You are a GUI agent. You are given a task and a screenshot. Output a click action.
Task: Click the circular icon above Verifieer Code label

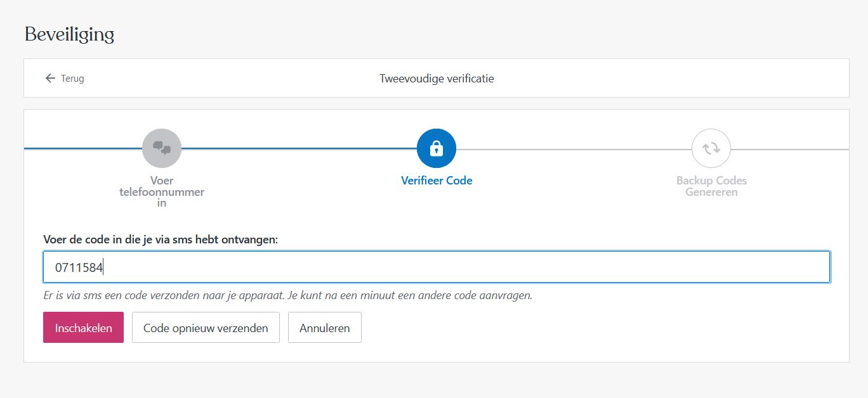coord(436,148)
